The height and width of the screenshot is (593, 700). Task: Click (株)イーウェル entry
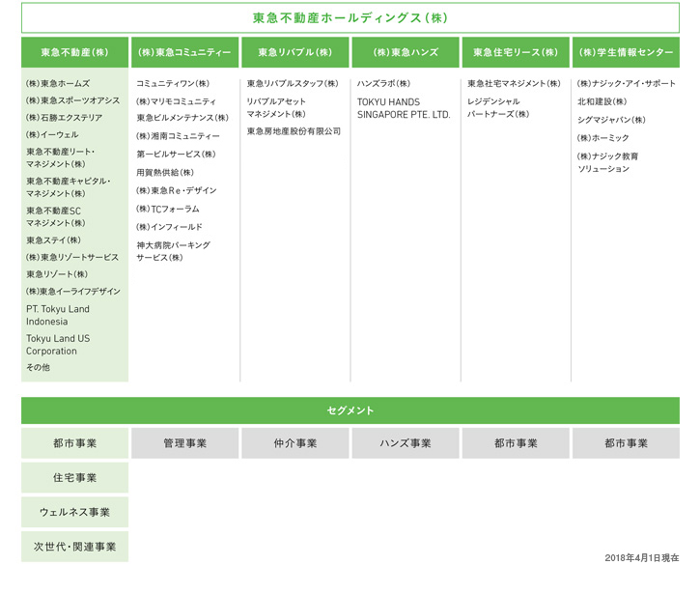(52, 134)
